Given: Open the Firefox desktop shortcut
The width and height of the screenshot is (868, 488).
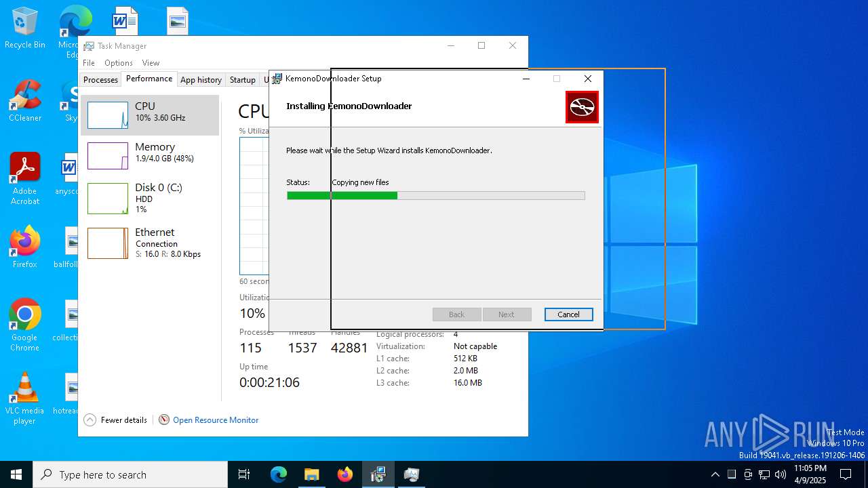Looking at the screenshot, I should click(25, 248).
